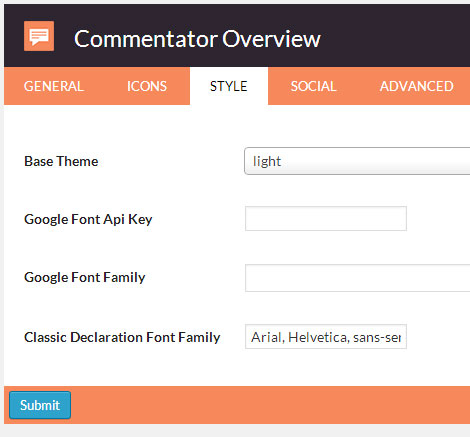
Task: Click blank area of the dark header bar
Action: click(x=393, y=37)
